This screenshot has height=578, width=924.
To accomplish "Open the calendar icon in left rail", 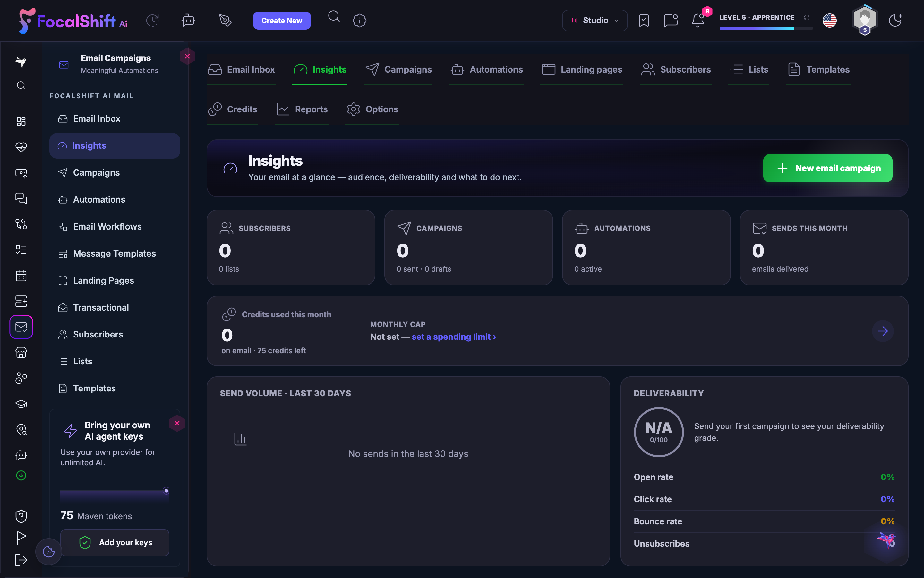I will (x=21, y=275).
